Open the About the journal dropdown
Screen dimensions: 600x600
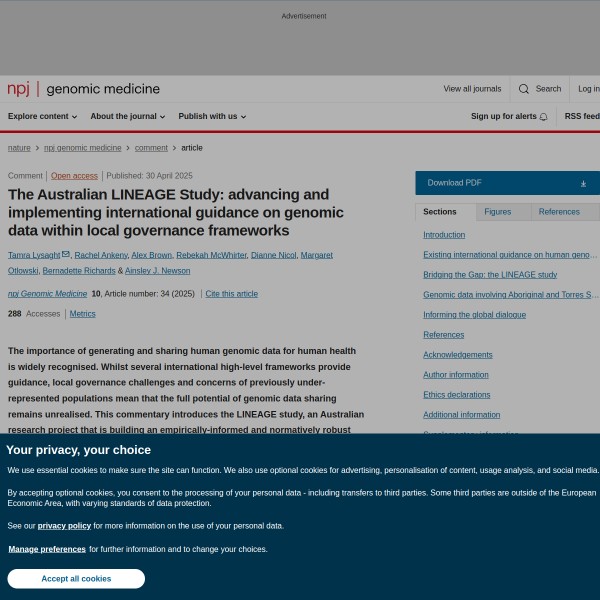coord(128,116)
